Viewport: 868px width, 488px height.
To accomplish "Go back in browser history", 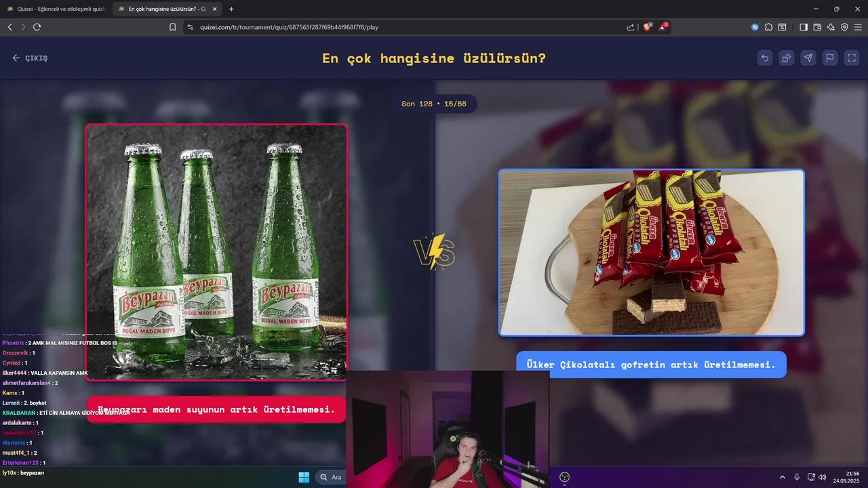I will (9, 27).
